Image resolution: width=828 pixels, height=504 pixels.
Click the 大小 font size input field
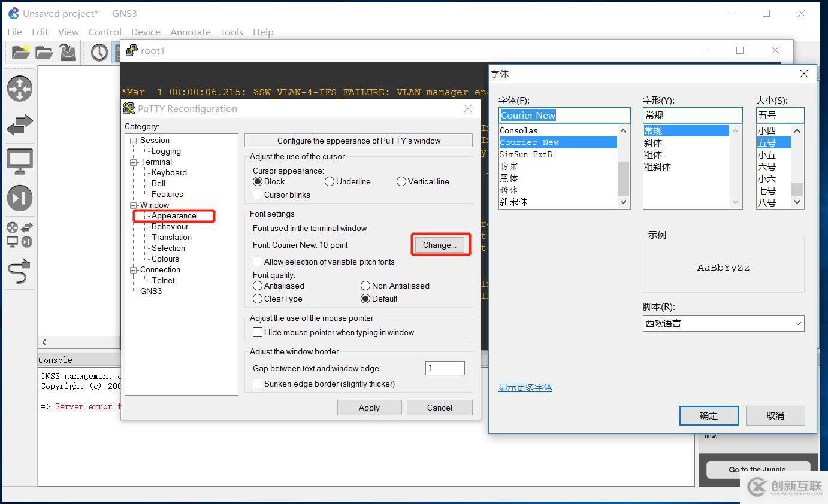[x=780, y=115]
